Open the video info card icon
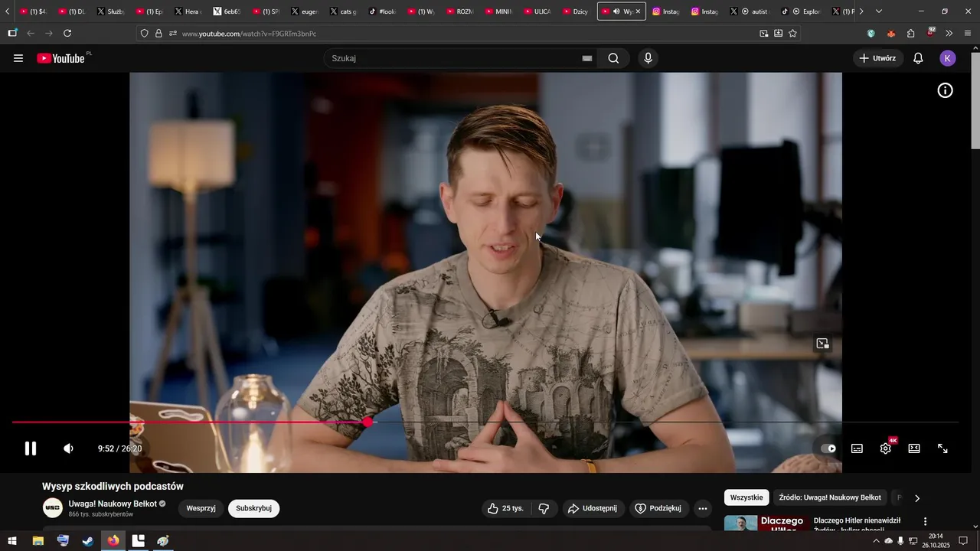The image size is (980, 551). tap(946, 90)
